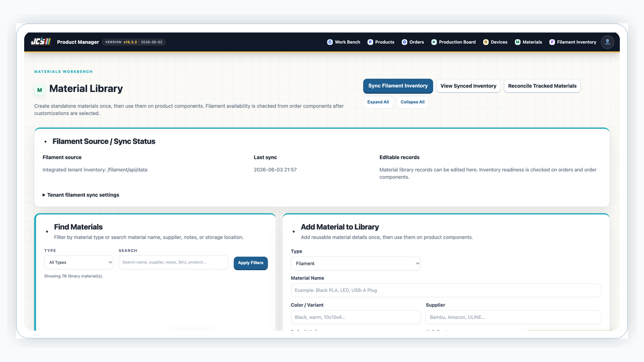Collapse the Add Material to Library panel
Image resolution: width=644 pixels, height=362 pixels.
294,232
